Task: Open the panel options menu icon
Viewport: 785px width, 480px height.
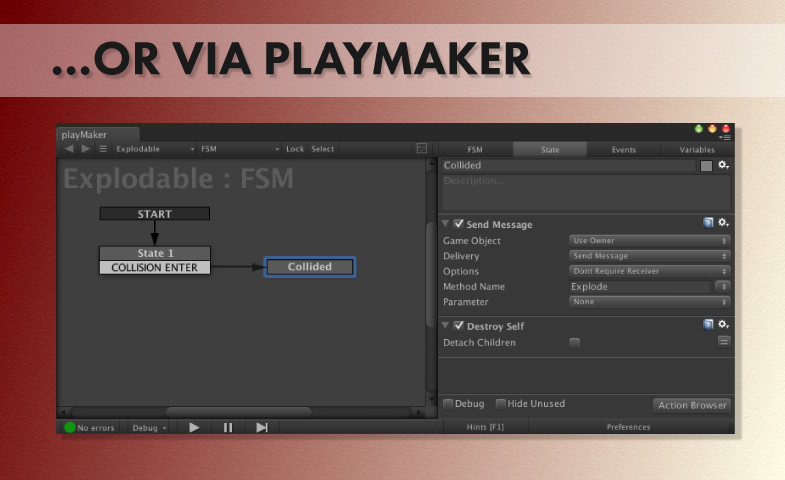Action: [x=724, y=137]
